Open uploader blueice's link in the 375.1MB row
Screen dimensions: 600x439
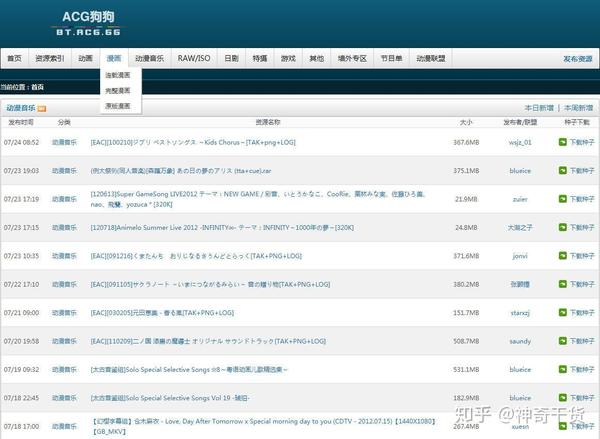[520, 171]
